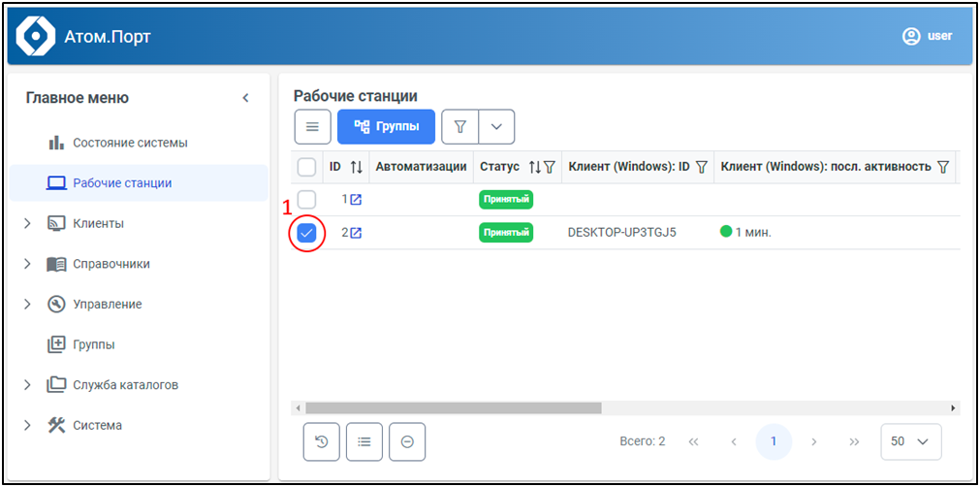Open workstation 2 via its external link icon
Screen dimensions: 980x487
[x=356, y=233]
